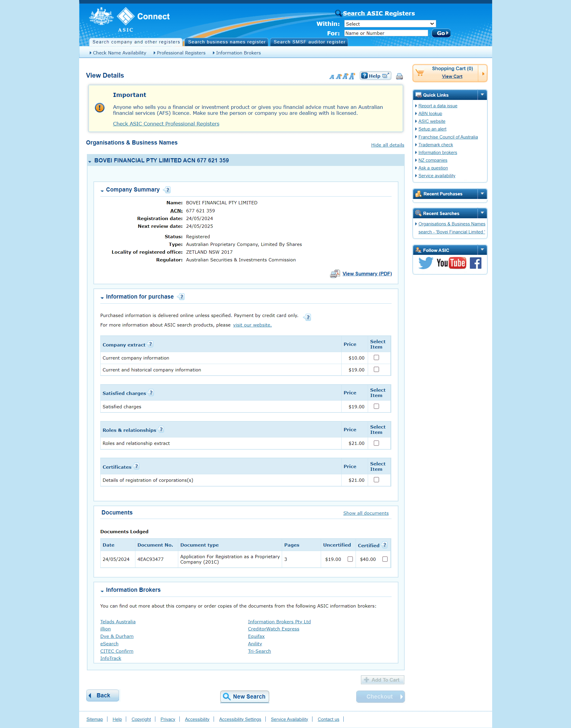Click the PDF summary icon
Image resolution: width=571 pixels, height=728 pixels.
pos(335,274)
